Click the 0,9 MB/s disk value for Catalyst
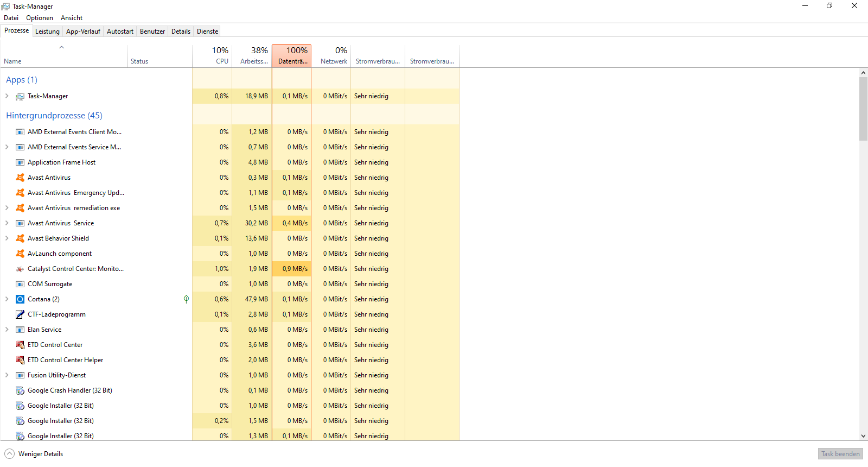The width and height of the screenshot is (868, 467). point(291,269)
